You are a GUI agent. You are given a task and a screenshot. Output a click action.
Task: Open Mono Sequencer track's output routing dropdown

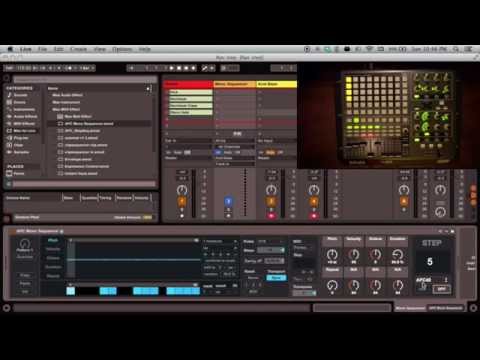(x=235, y=158)
